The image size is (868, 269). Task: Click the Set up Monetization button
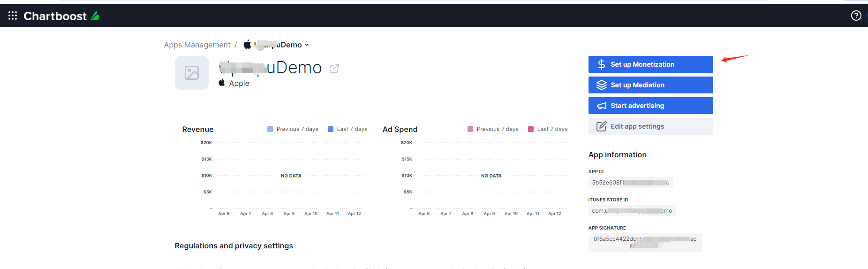point(650,64)
